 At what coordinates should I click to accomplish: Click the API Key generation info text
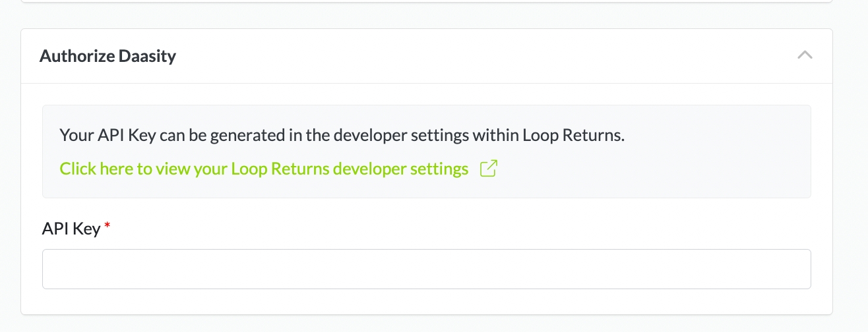(342, 136)
